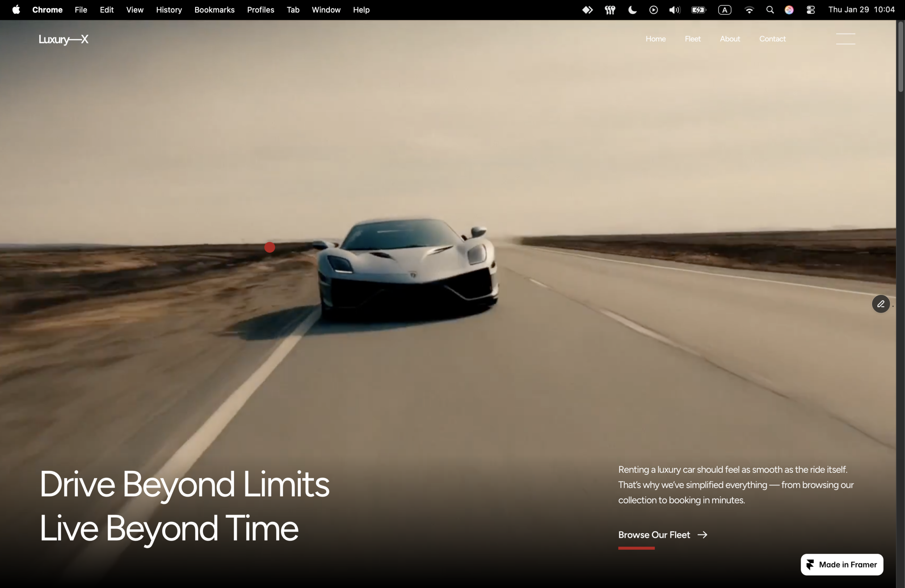
Task: Click the Luxury—X logo
Action: click(x=64, y=39)
